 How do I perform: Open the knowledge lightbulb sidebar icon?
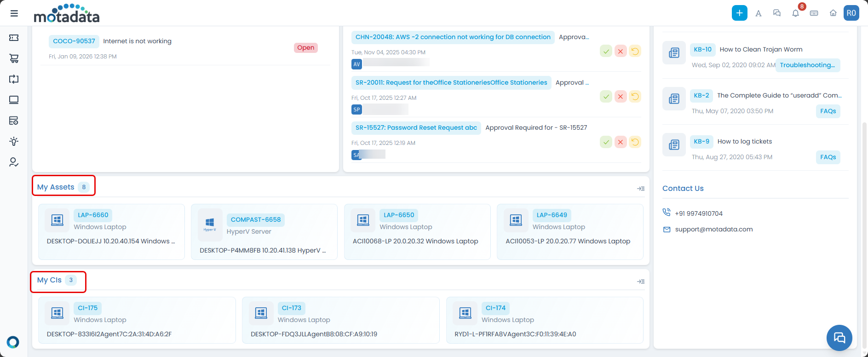pos(14,141)
